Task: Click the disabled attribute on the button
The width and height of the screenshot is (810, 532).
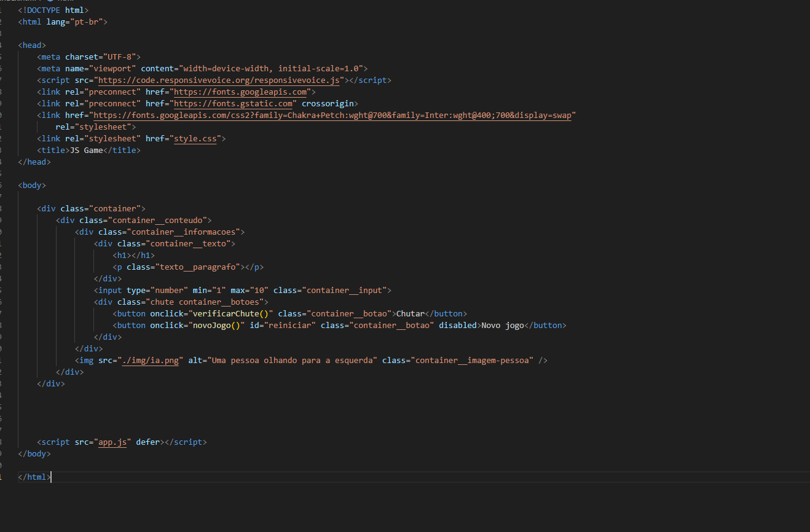Action: pos(457,326)
